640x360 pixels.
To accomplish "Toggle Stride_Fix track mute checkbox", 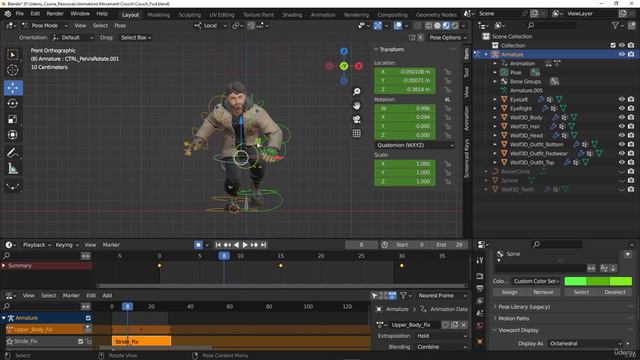I will tap(80, 341).
